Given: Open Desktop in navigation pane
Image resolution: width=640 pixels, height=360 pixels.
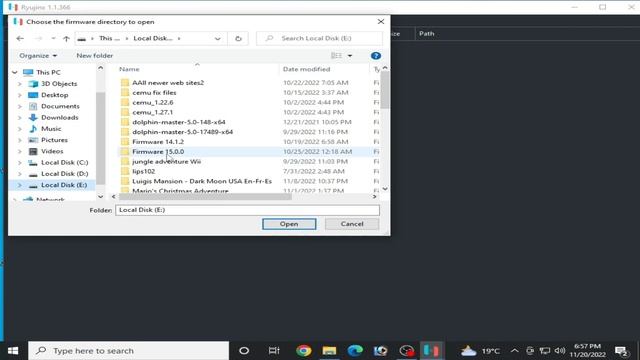Looking at the screenshot, I should [54, 95].
